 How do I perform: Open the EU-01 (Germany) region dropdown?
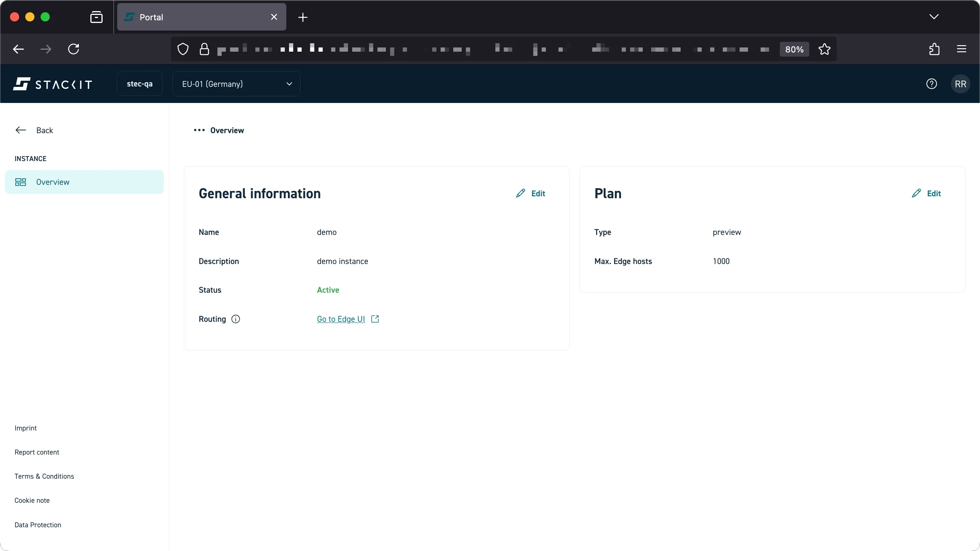(236, 84)
